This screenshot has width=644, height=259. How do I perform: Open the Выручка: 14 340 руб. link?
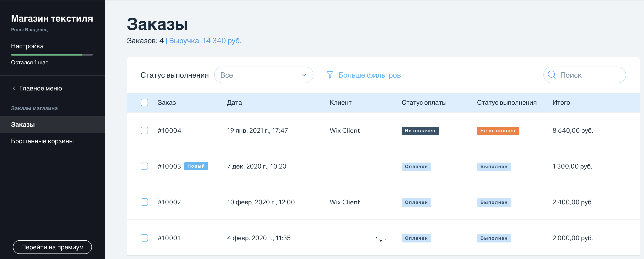(x=205, y=40)
